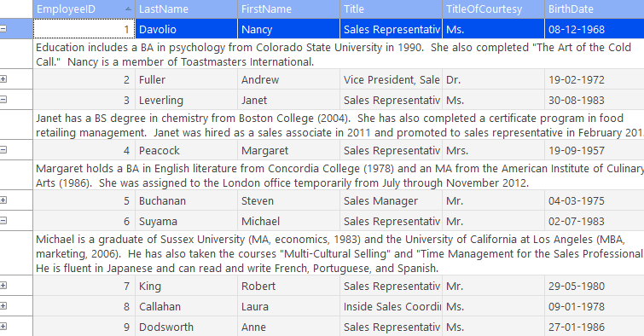Sort by the FirstName column header
Screen dimensions: 644x336
tap(288, 9)
